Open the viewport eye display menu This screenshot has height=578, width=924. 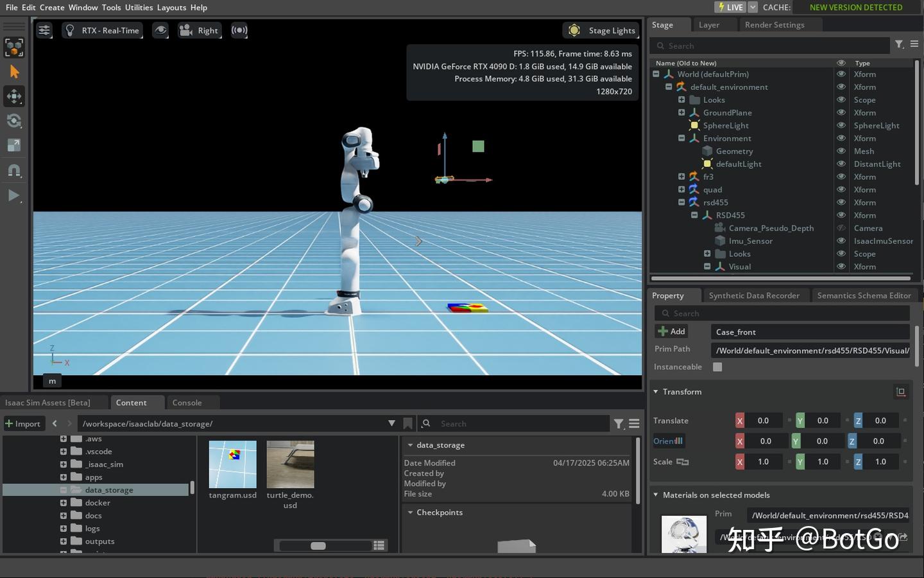click(x=160, y=30)
